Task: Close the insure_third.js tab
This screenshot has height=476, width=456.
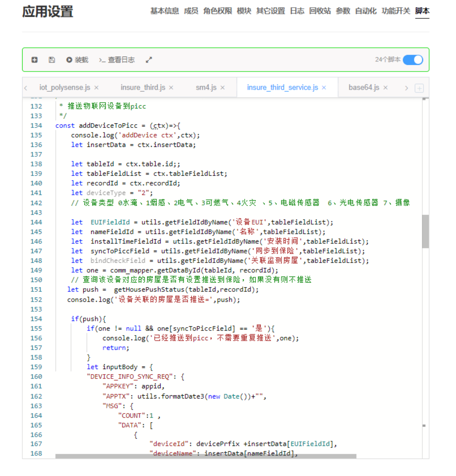Action: point(171,88)
